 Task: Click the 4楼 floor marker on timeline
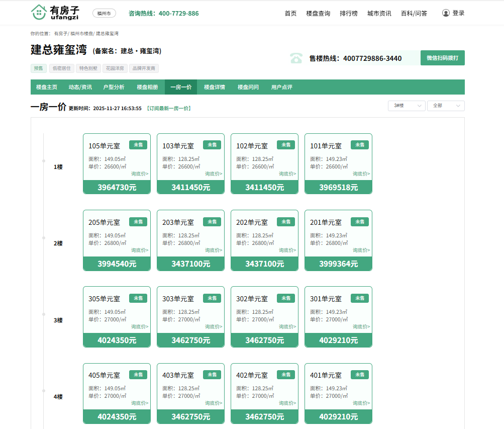pos(58,397)
